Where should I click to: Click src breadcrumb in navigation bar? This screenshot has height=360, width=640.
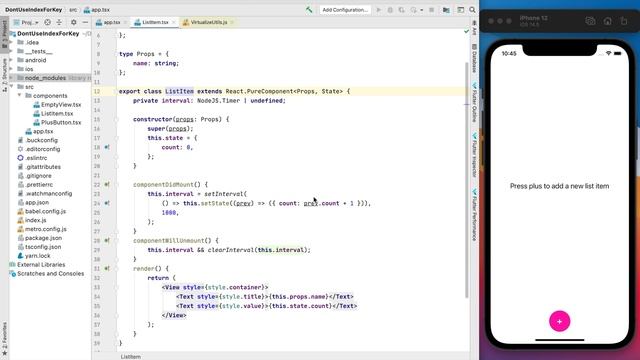point(73,9)
